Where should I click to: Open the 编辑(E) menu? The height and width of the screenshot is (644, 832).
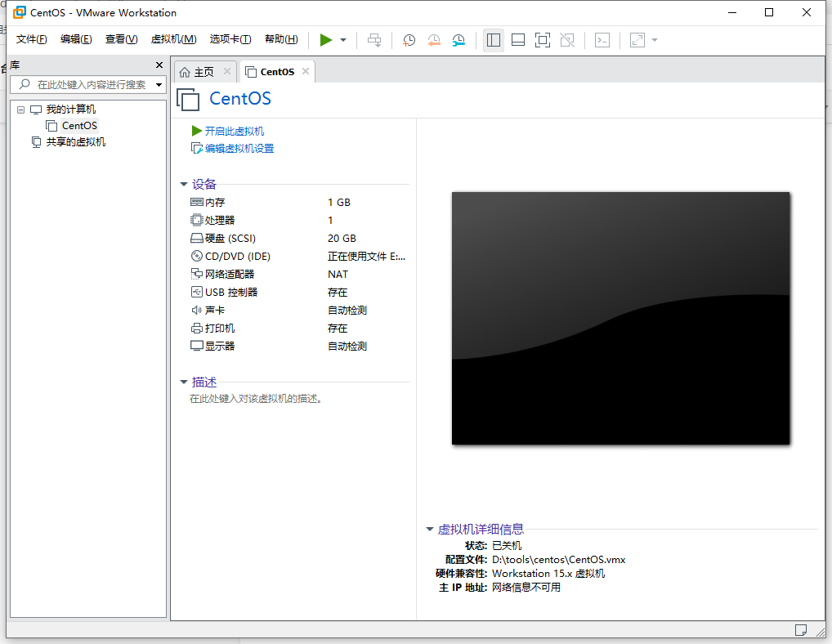pyautogui.click(x=76, y=39)
